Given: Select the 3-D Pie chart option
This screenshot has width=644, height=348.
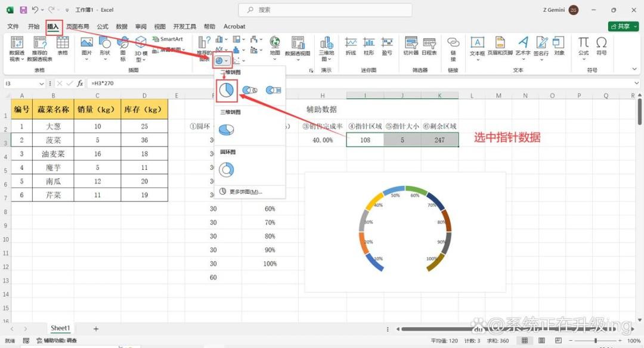Looking at the screenshot, I should click(227, 130).
